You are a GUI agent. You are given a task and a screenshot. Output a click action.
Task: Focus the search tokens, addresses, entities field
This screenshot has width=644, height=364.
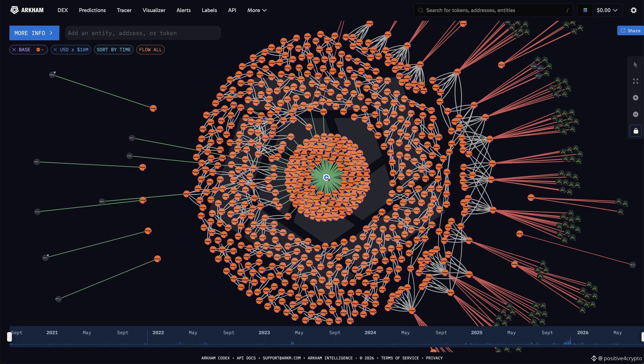pos(493,10)
